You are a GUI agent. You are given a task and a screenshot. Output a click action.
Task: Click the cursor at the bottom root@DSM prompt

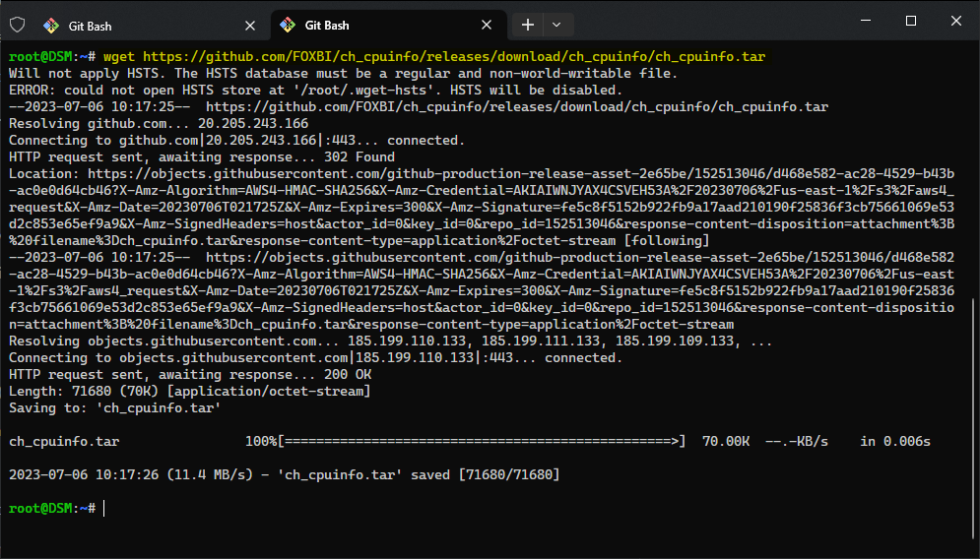(103, 508)
